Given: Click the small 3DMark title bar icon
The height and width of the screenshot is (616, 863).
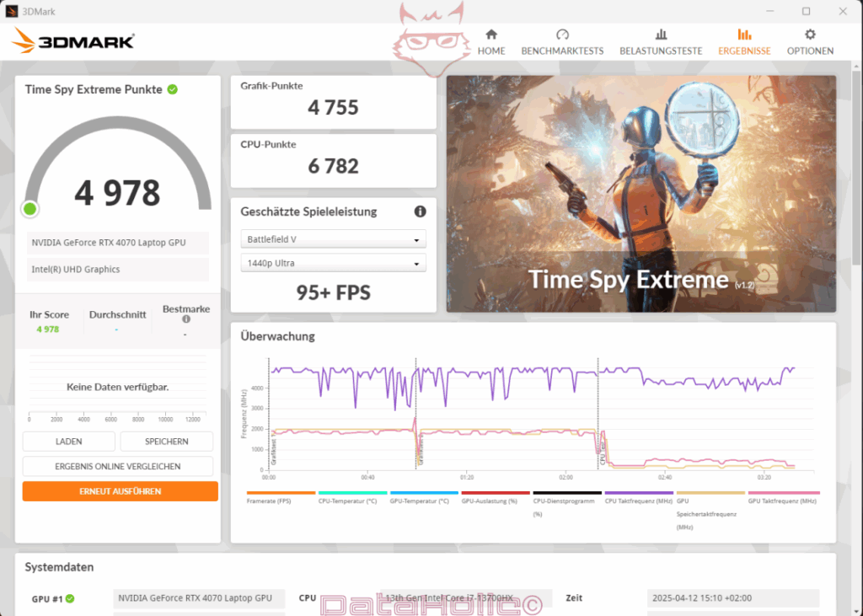Looking at the screenshot, I should (x=12, y=11).
